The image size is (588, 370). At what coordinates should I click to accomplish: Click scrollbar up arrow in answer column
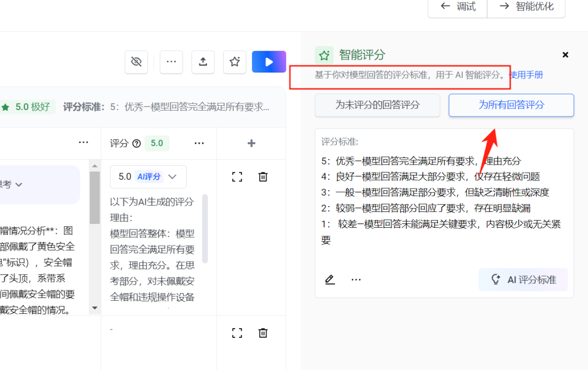click(x=95, y=166)
